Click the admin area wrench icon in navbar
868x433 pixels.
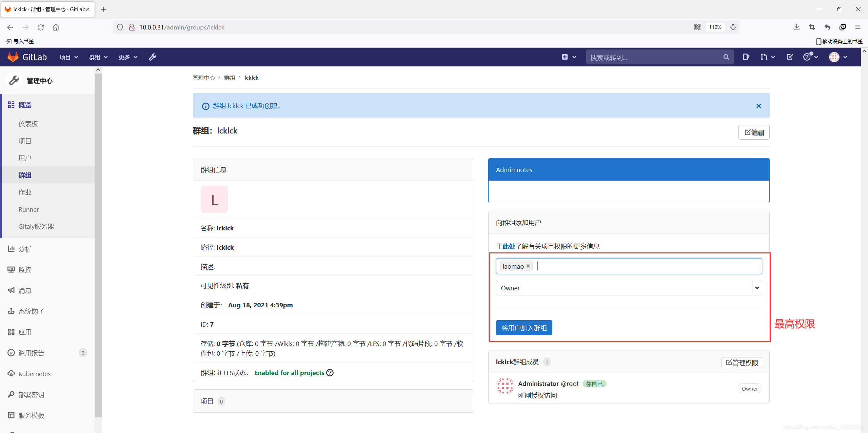[153, 57]
